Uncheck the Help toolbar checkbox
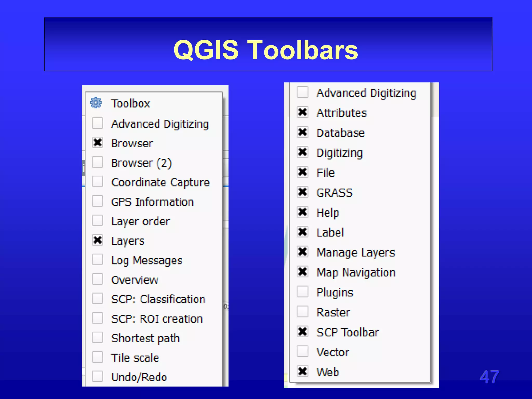The height and width of the screenshot is (399, 532). pyautogui.click(x=303, y=212)
